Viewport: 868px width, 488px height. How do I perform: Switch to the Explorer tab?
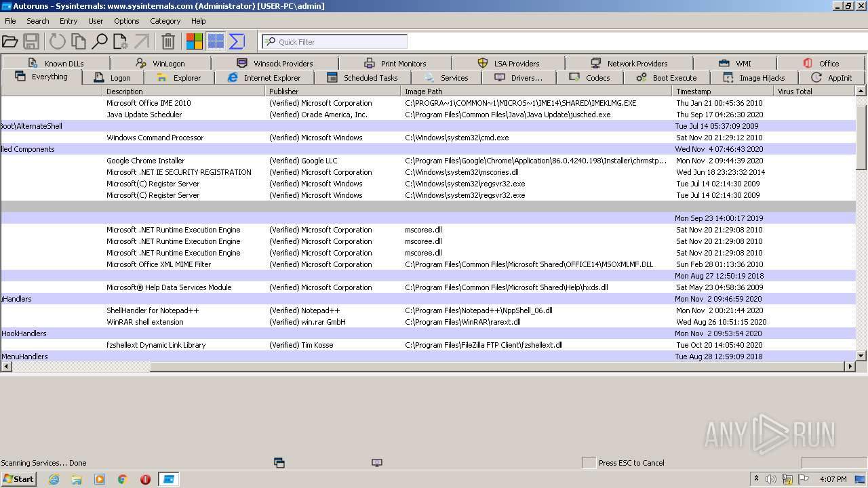(x=179, y=78)
